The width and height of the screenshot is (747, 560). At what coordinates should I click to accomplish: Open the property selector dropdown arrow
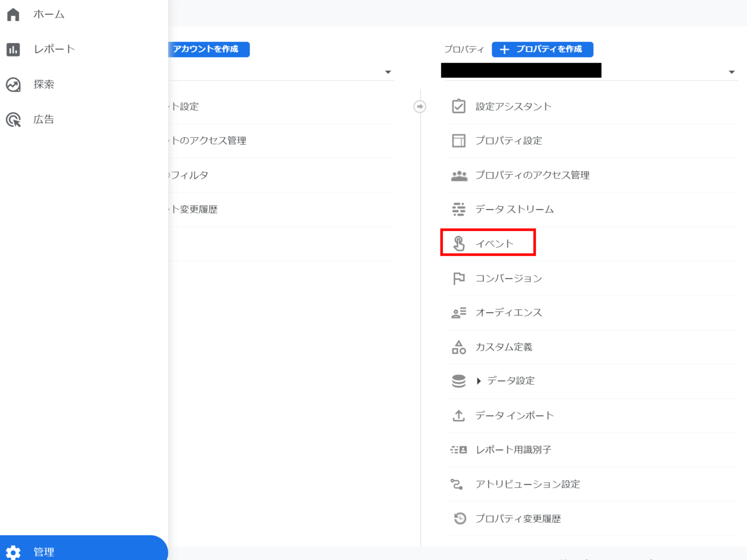point(731,72)
